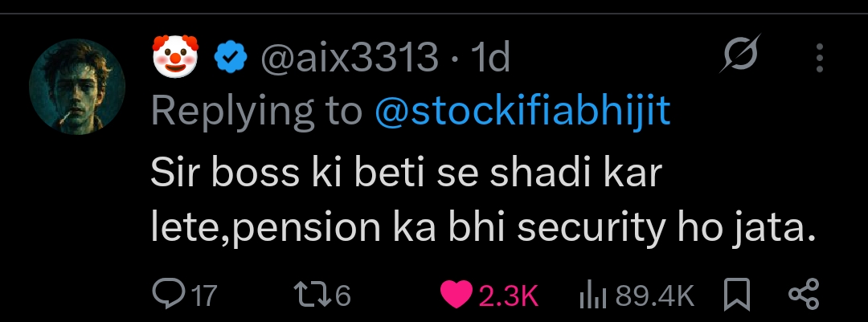Open the @stockifiabhijit profile link
The image size is (868, 322).
522,110
